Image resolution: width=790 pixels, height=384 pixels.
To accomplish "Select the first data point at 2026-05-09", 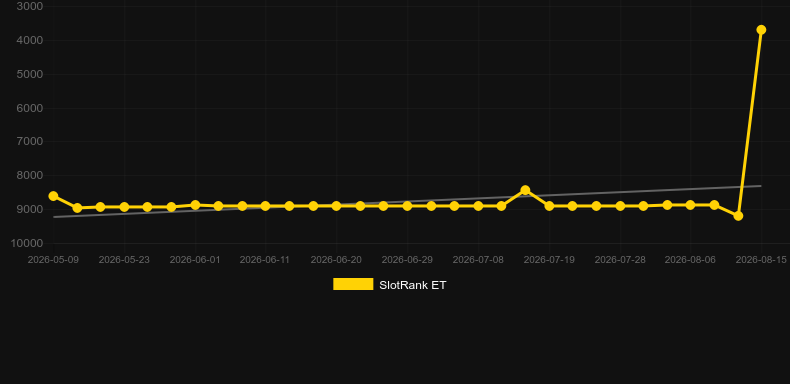I will 53,196.
